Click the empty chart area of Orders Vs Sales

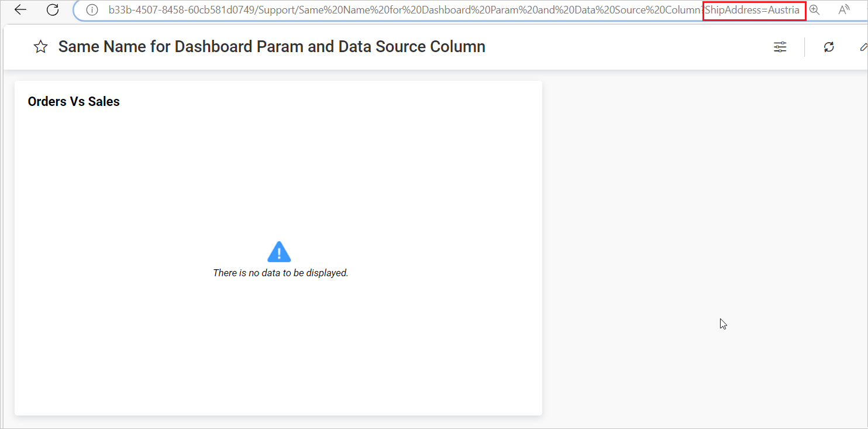click(279, 176)
